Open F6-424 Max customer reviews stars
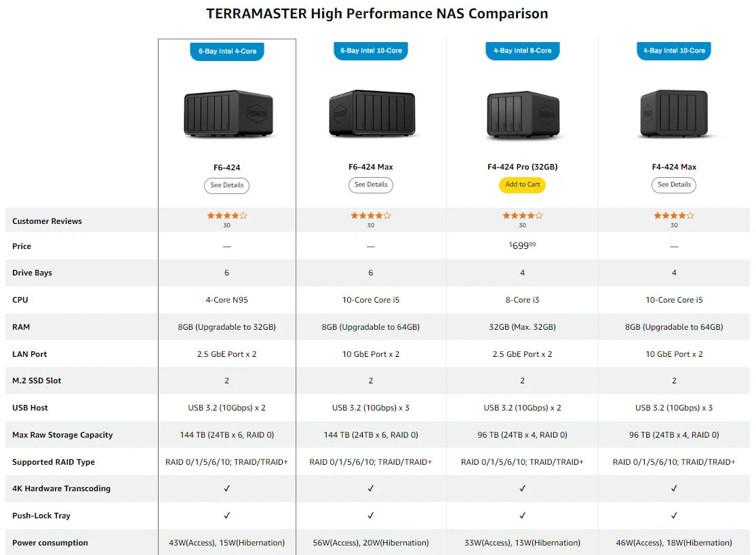Image resolution: width=756 pixels, height=555 pixels. (x=370, y=215)
